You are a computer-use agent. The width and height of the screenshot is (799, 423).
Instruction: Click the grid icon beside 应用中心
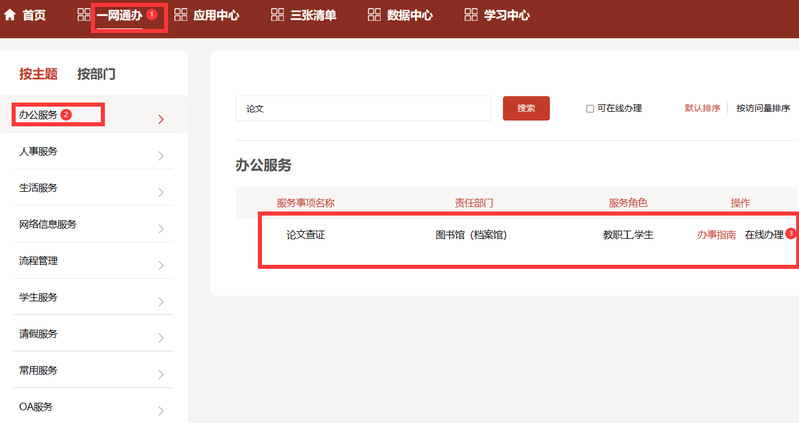[181, 15]
